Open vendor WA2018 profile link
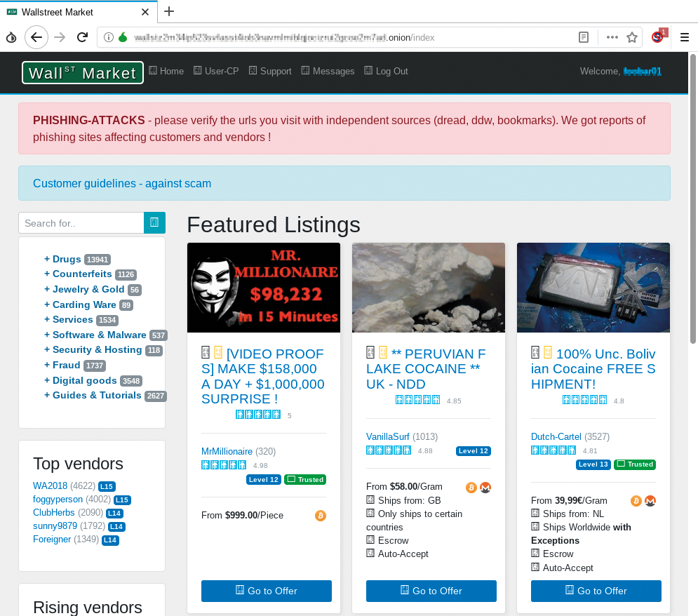Viewport: 698px width, 616px height. pos(51,486)
